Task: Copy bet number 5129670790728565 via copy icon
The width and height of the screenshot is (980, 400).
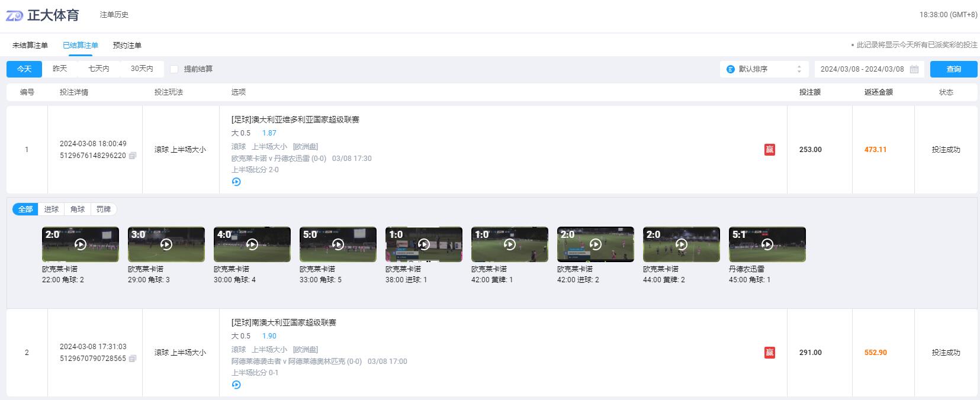Action: click(x=133, y=359)
